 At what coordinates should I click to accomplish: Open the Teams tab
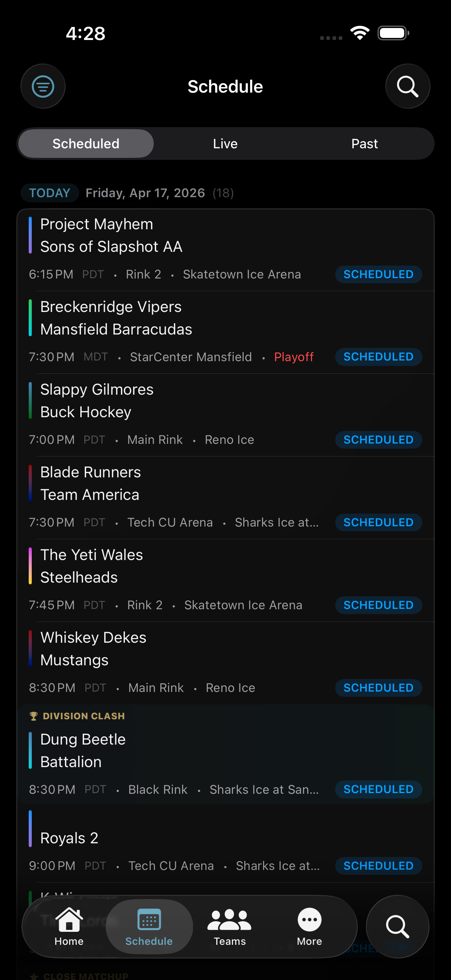tap(229, 926)
